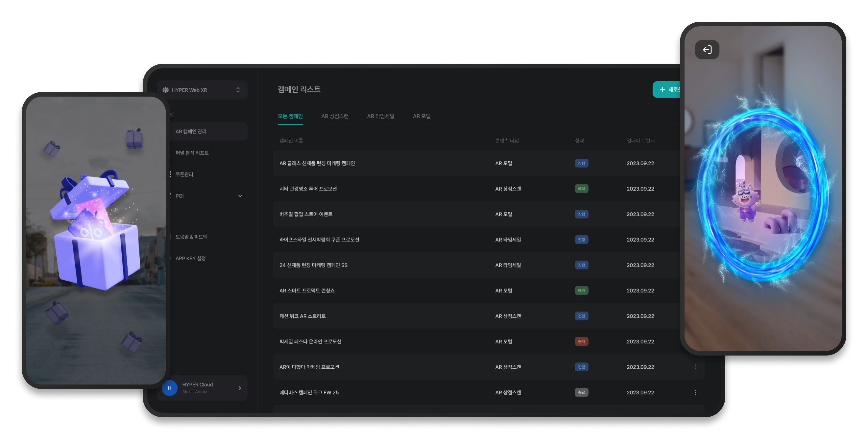Viewport: 868px width, 439px height.
Task: Tap the blue portal on right phone
Action: pyautogui.click(x=763, y=195)
